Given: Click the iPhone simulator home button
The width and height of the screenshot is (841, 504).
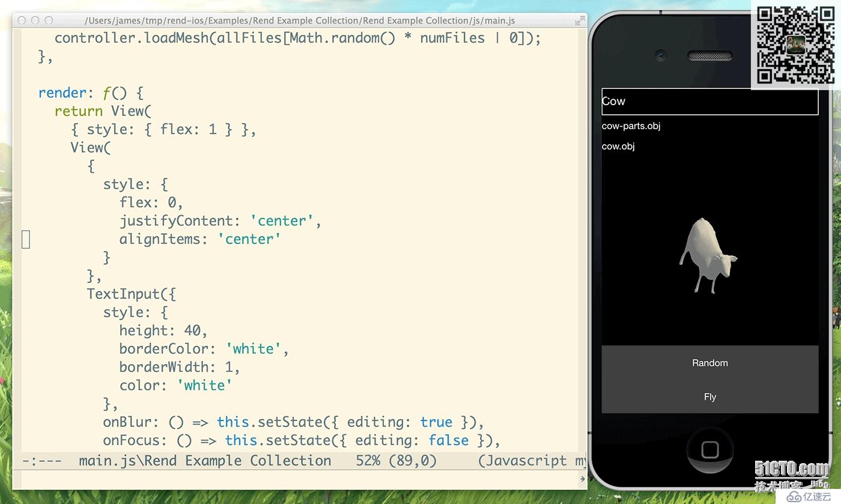Looking at the screenshot, I should click(709, 450).
